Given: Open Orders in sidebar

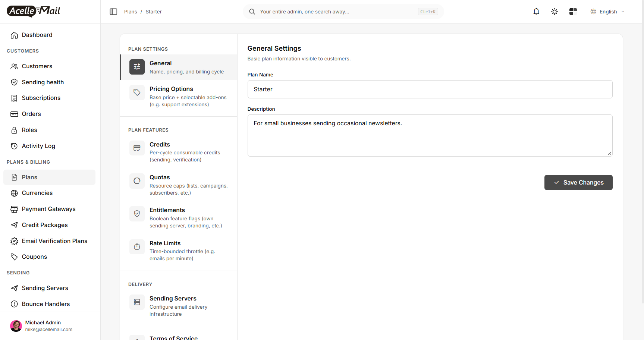Looking at the screenshot, I should pyautogui.click(x=49, y=114).
